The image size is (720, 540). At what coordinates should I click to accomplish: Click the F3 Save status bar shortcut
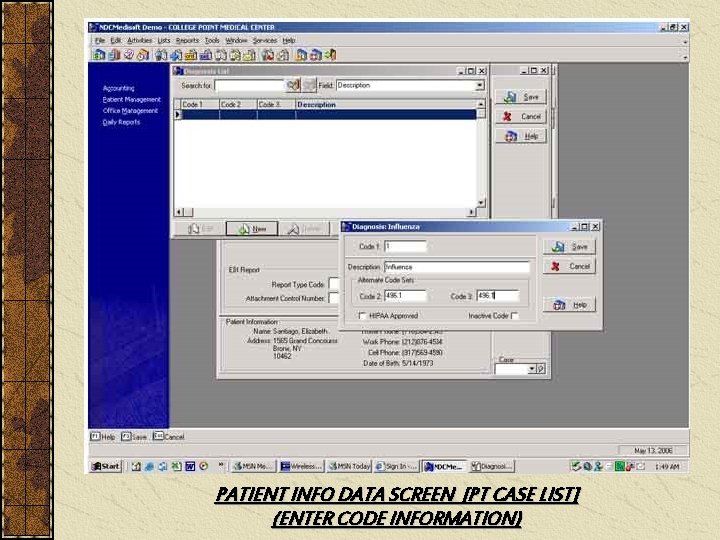point(134,436)
